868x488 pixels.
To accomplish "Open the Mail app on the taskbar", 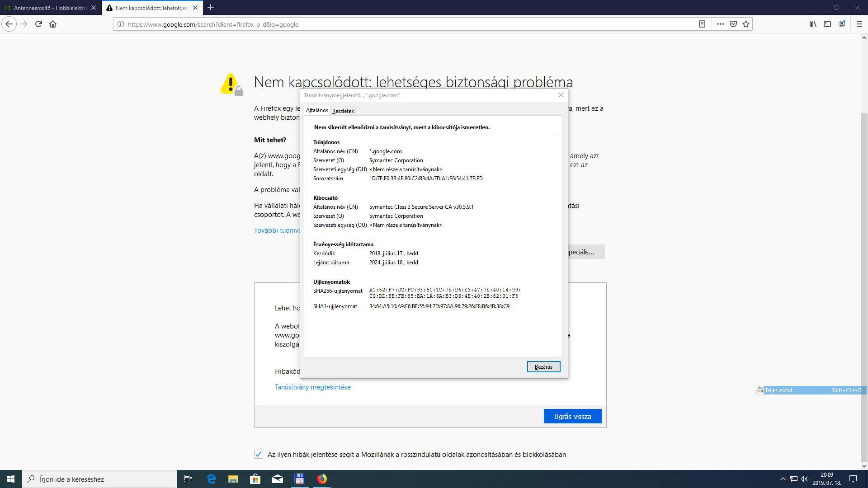I will (277, 479).
